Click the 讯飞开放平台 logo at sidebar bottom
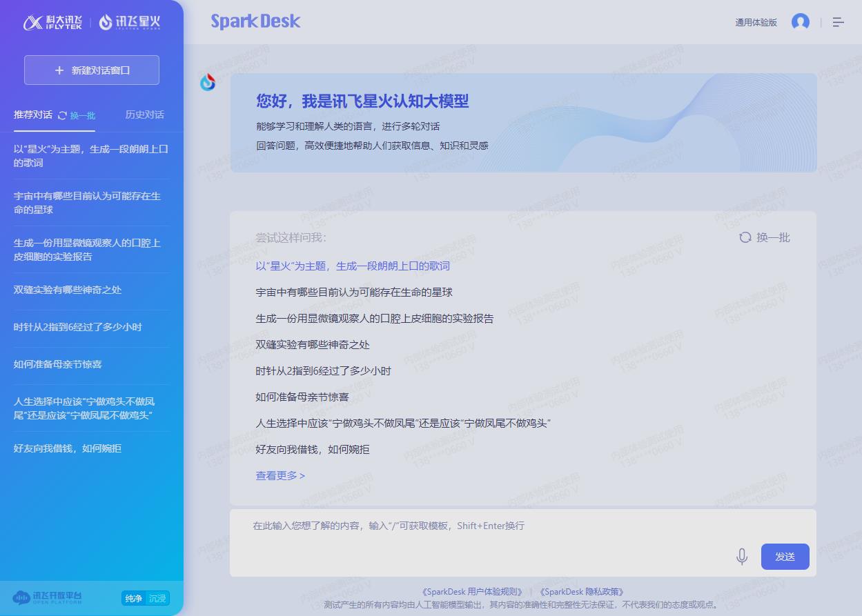 click(48, 597)
